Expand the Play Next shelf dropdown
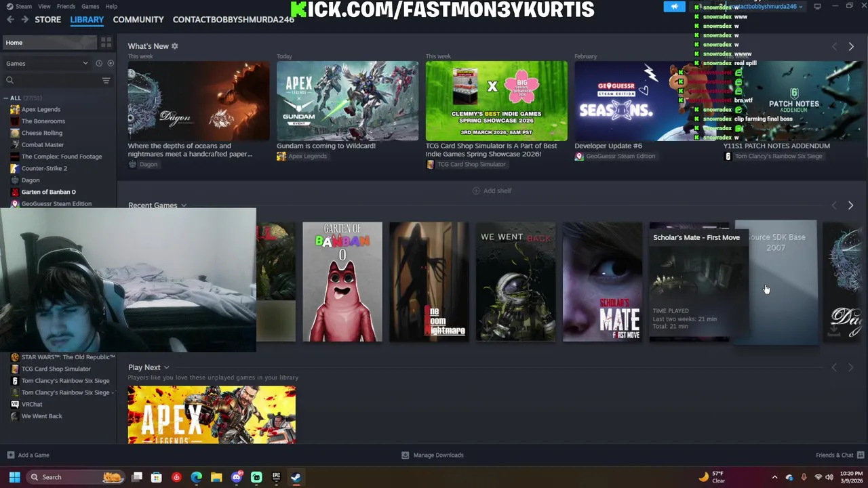The width and height of the screenshot is (868, 488). coord(166,367)
